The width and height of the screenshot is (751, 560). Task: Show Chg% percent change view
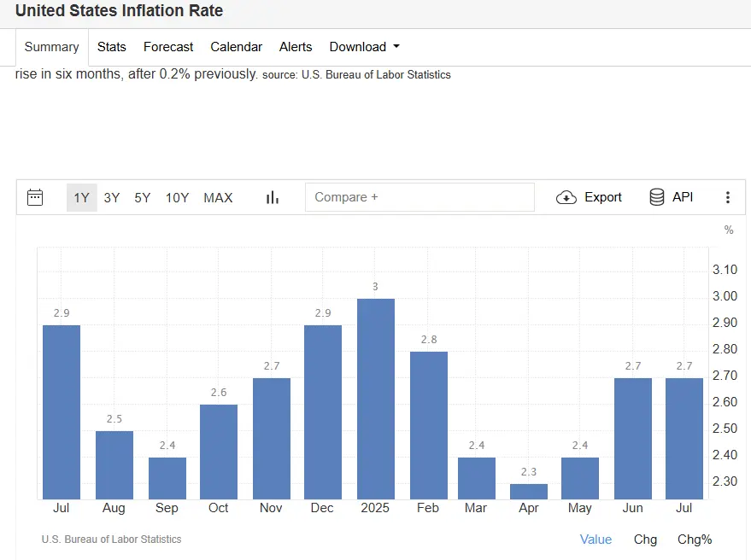[x=694, y=539]
